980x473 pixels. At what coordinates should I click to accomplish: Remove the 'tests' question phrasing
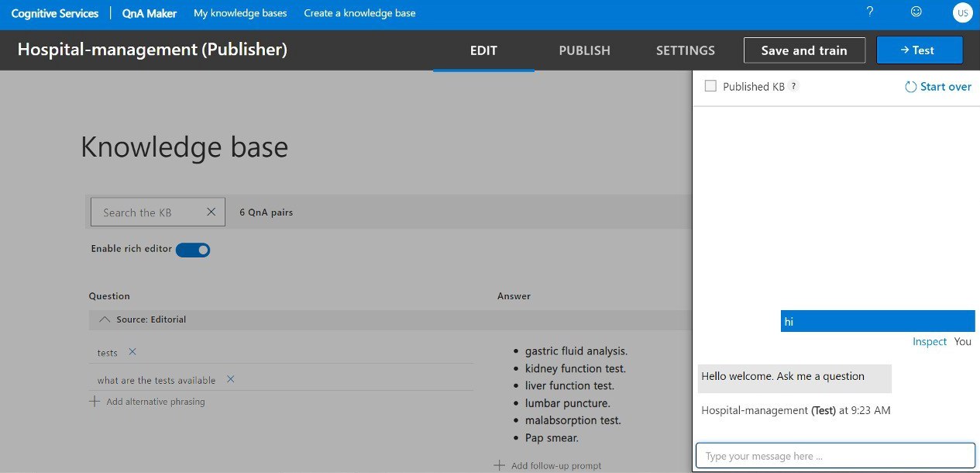tap(132, 352)
